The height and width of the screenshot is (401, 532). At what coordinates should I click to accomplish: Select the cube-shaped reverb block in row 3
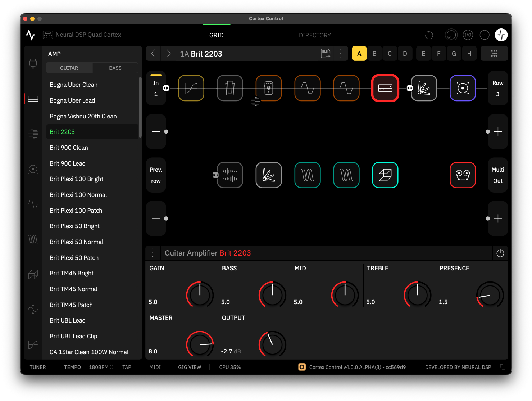pyautogui.click(x=385, y=175)
